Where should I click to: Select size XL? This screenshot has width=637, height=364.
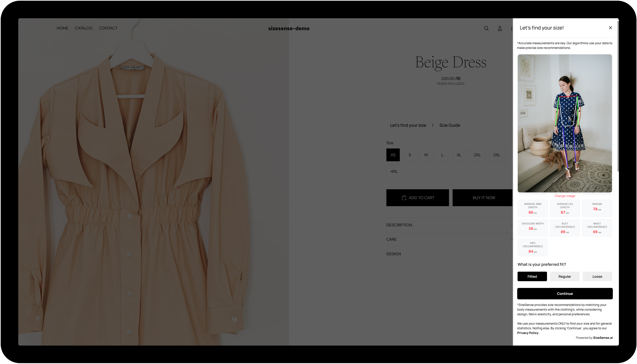pos(459,155)
